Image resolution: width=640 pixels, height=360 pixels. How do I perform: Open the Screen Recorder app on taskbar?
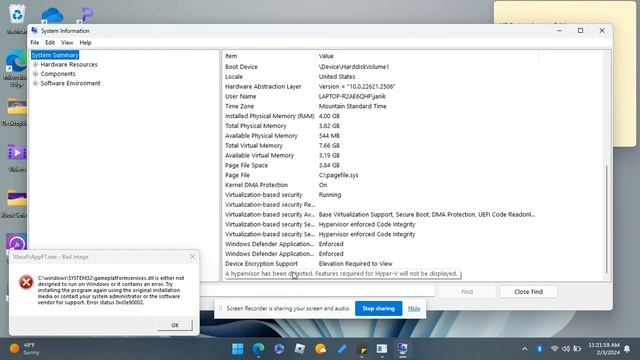click(382, 349)
